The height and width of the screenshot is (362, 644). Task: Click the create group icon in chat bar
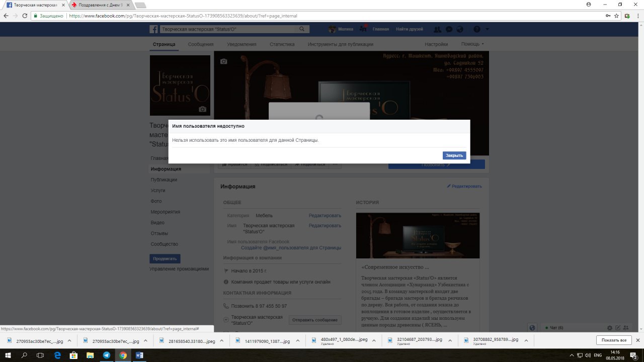(x=627, y=328)
